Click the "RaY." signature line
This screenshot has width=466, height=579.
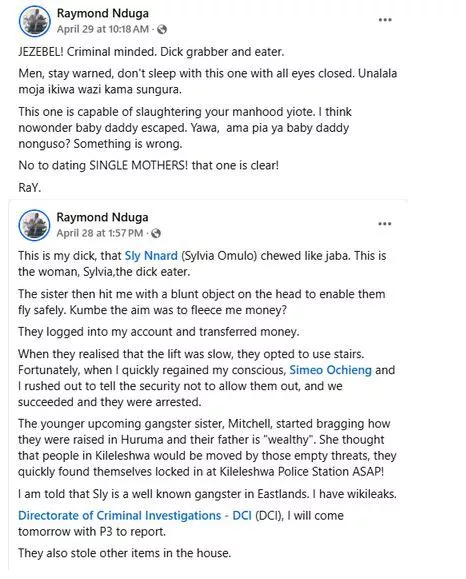point(30,188)
